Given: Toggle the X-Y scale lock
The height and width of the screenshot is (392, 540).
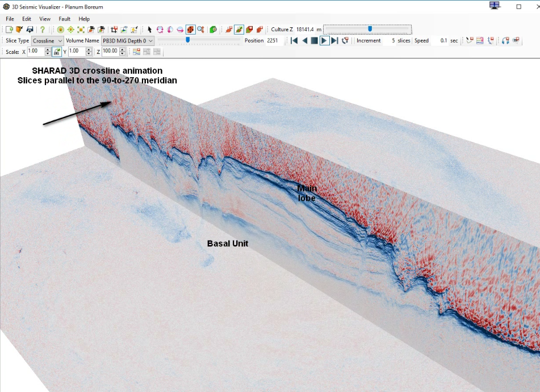Looking at the screenshot, I should coord(57,52).
